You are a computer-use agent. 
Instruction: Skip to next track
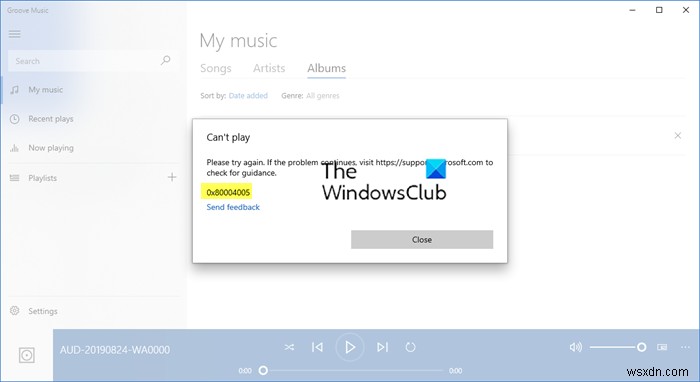(x=382, y=347)
